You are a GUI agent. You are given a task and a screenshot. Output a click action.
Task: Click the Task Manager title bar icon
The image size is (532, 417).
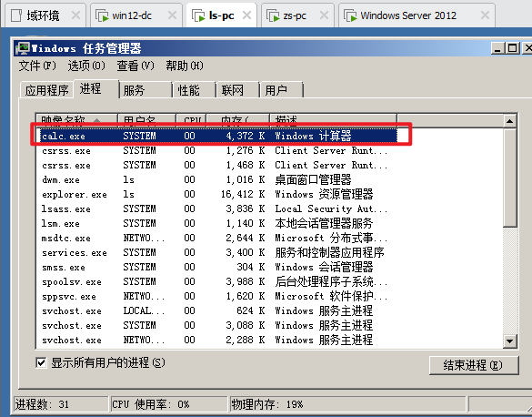point(23,48)
